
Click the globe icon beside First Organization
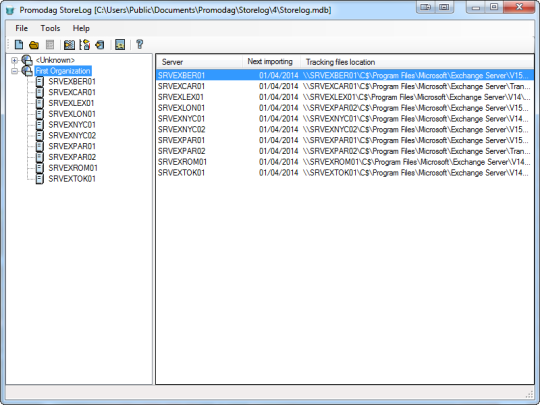pyautogui.click(x=27, y=71)
